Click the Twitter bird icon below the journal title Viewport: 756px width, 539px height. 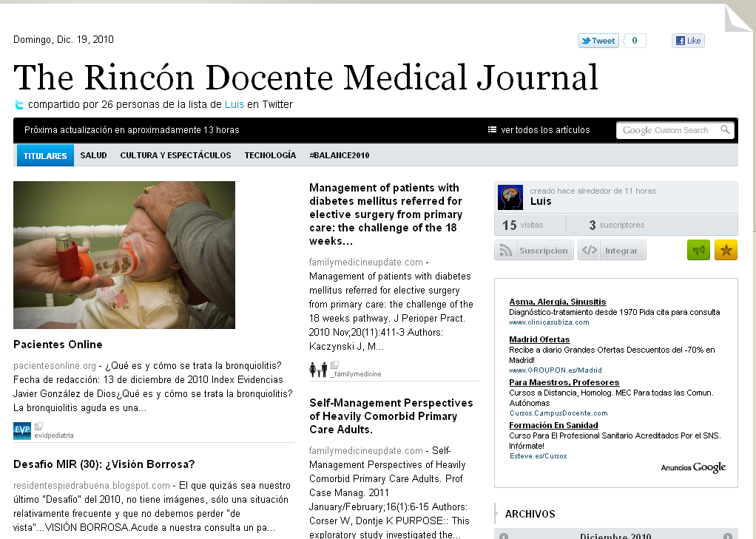click(x=18, y=104)
